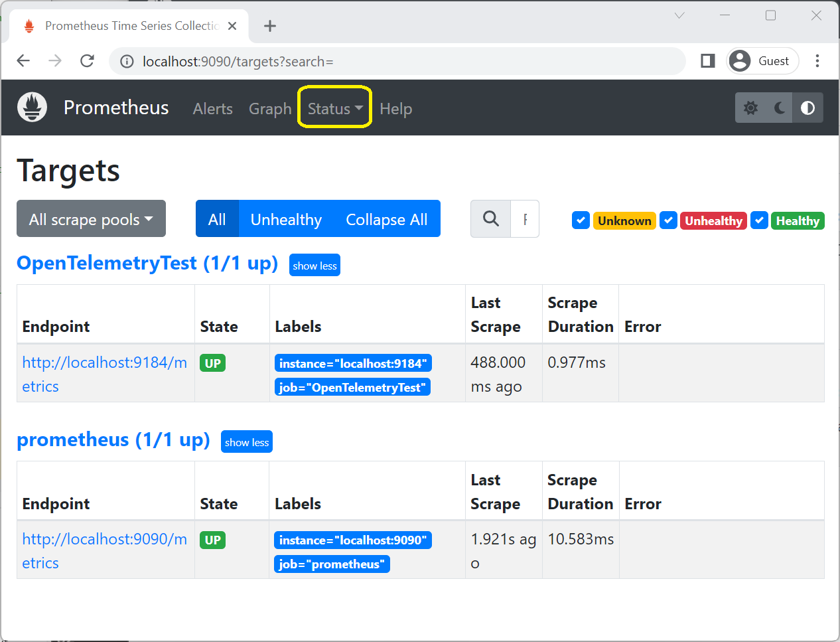This screenshot has width=840, height=642.
Task: Select the browser-preferred contrast theme icon
Action: (x=808, y=108)
